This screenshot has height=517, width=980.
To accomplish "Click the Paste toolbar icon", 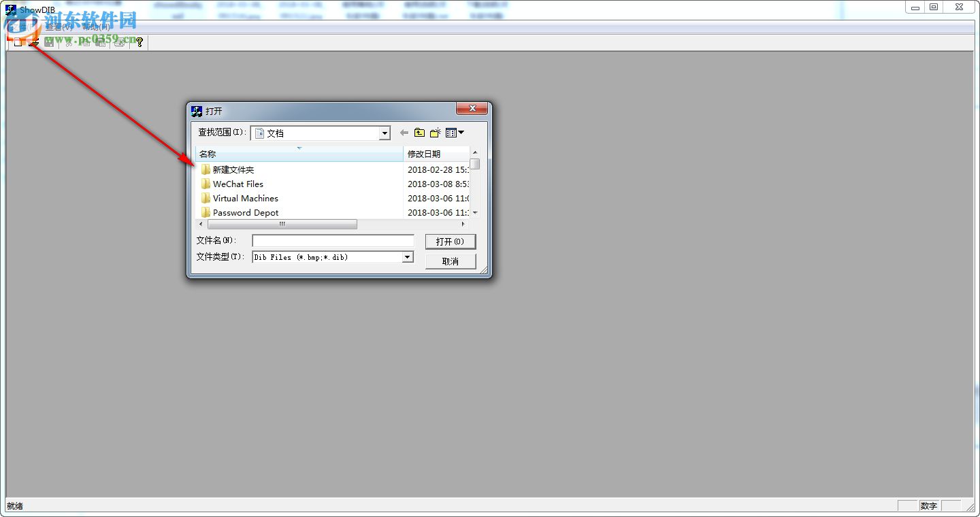I will (x=100, y=42).
